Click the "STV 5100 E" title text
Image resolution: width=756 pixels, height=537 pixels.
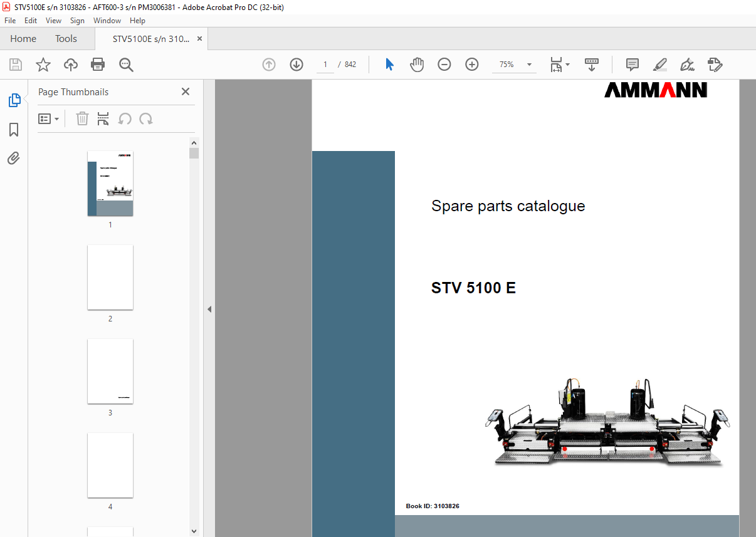point(473,288)
